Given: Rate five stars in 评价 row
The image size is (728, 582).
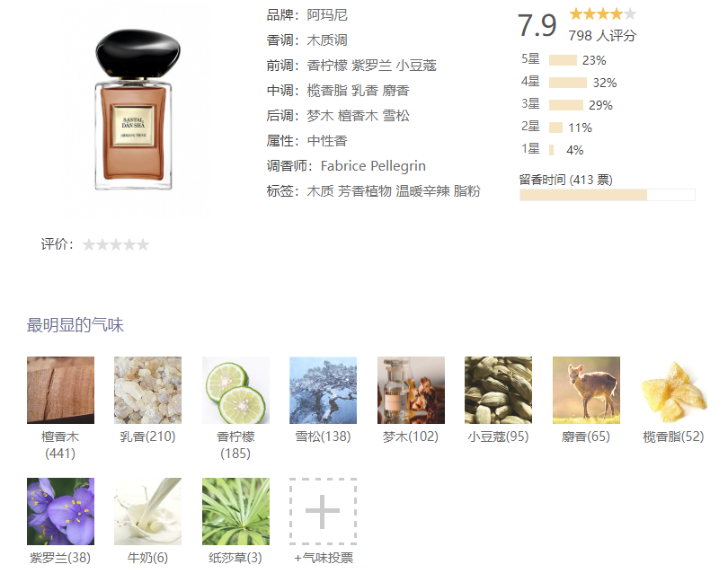Looking at the screenshot, I should (144, 244).
